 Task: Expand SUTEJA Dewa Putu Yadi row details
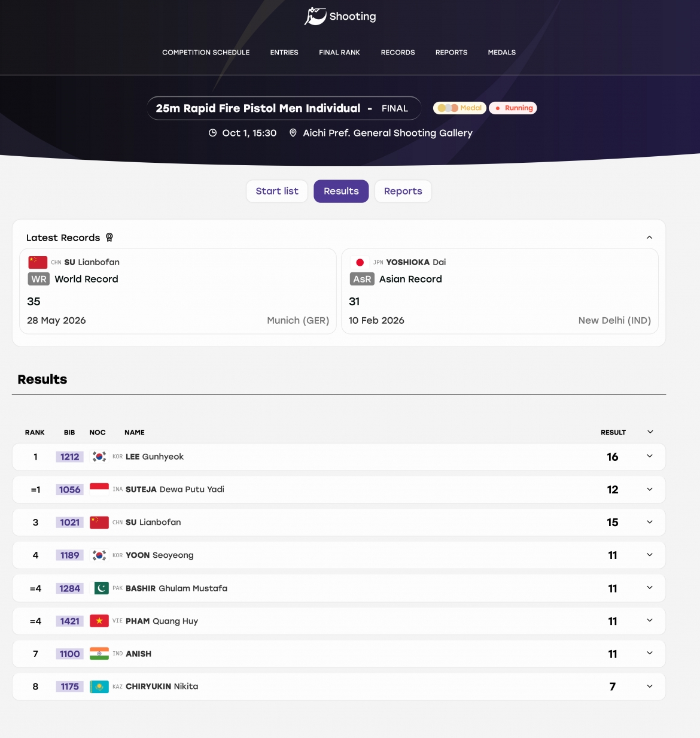point(650,490)
